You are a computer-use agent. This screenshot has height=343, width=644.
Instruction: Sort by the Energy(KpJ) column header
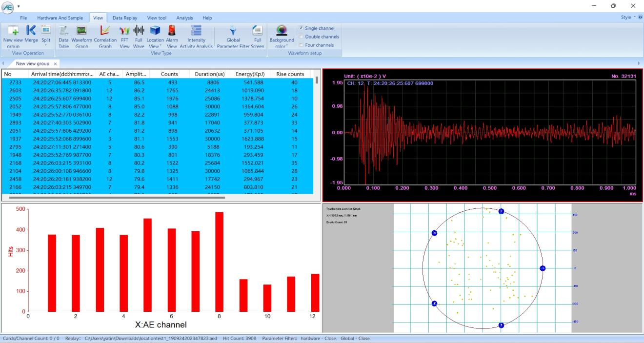[249, 74]
